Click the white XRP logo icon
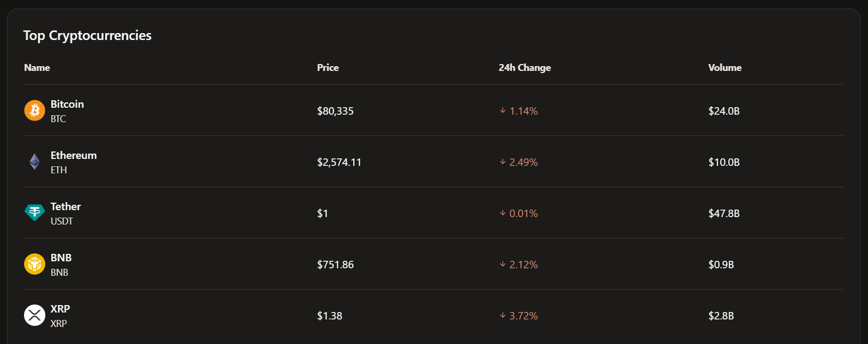The height and width of the screenshot is (344, 868). [35, 315]
